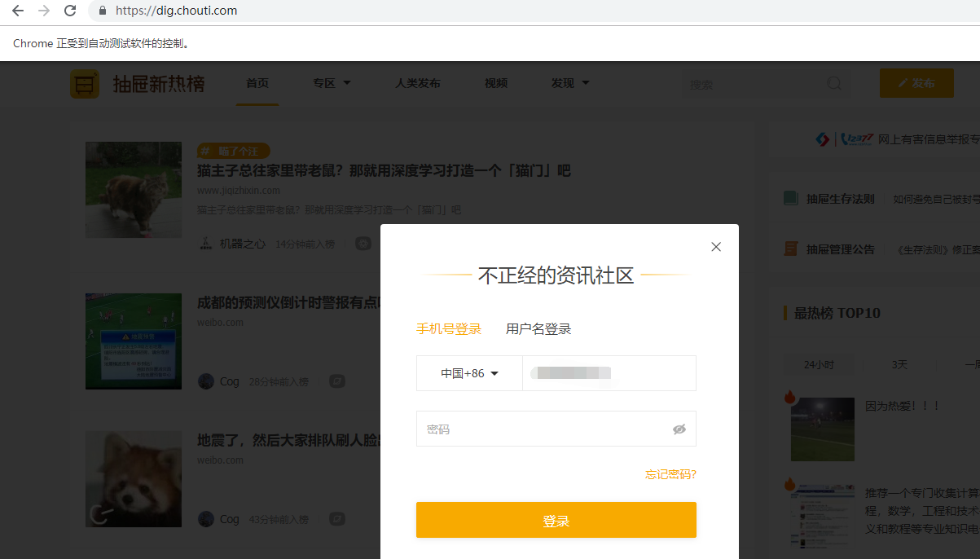Expand the 专区 dropdown menu
Viewport: 980px width, 559px height.
332,83
